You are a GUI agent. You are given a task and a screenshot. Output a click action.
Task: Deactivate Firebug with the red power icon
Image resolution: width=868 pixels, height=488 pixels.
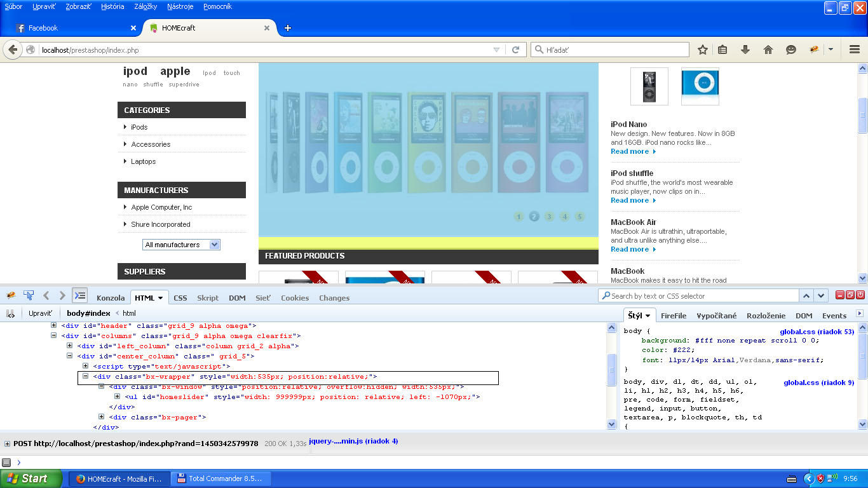[860, 295]
